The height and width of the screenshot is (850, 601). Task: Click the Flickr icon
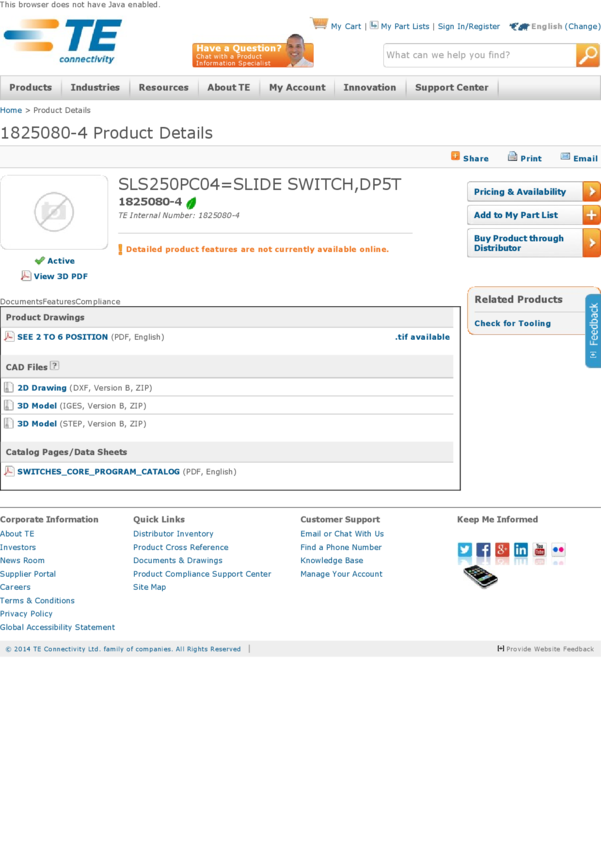click(x=558, y=550)
